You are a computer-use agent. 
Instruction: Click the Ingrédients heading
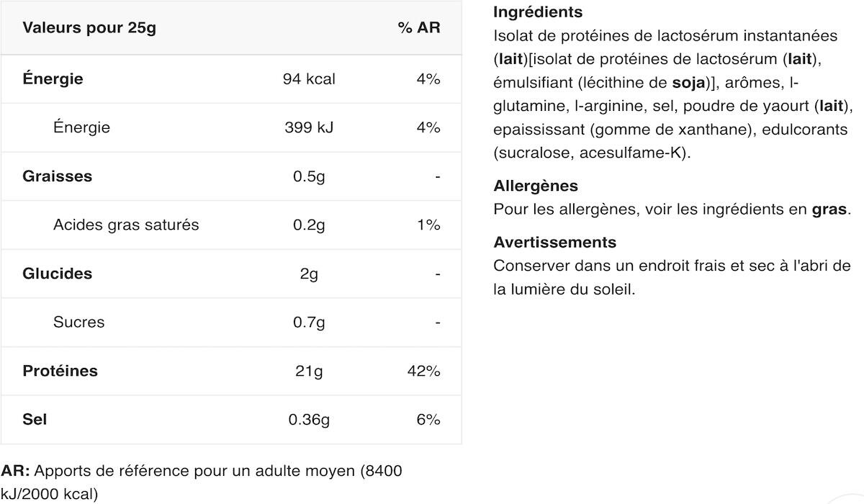[x=538, y=12]
